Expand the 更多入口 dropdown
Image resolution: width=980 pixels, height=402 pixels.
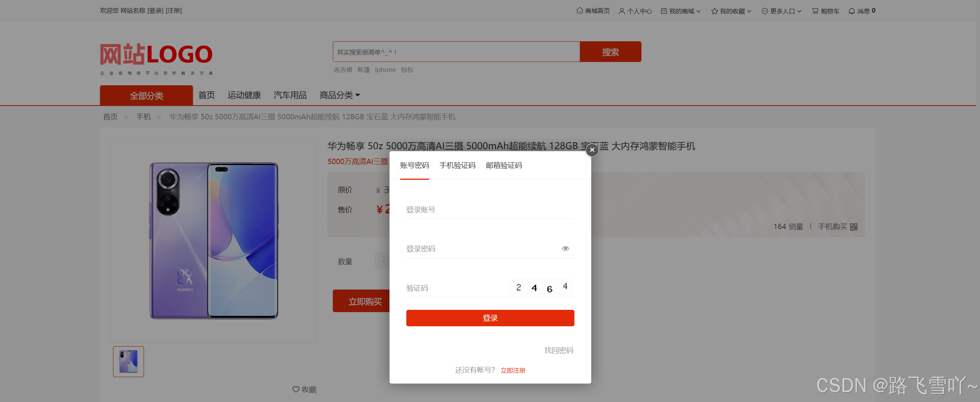coord(781,11)
